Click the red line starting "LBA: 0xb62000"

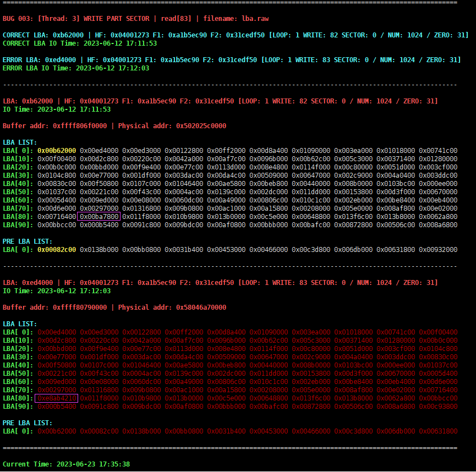pos(221,101)
